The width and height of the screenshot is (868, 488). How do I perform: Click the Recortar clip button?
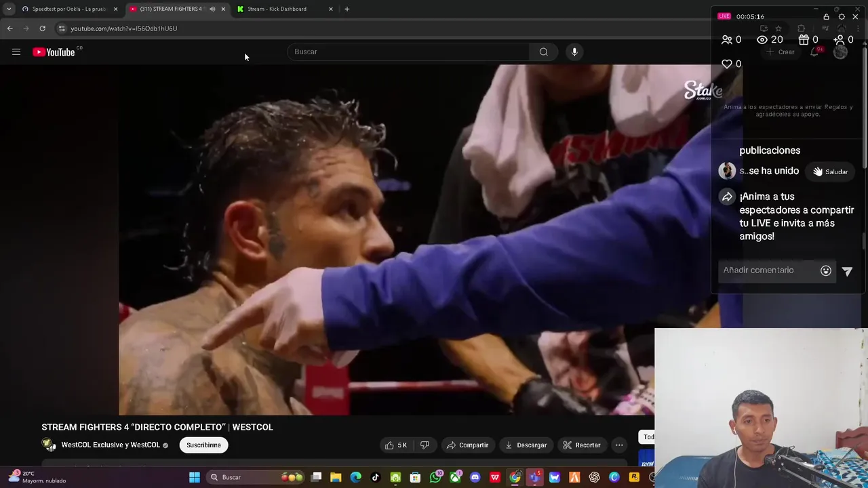581,445
